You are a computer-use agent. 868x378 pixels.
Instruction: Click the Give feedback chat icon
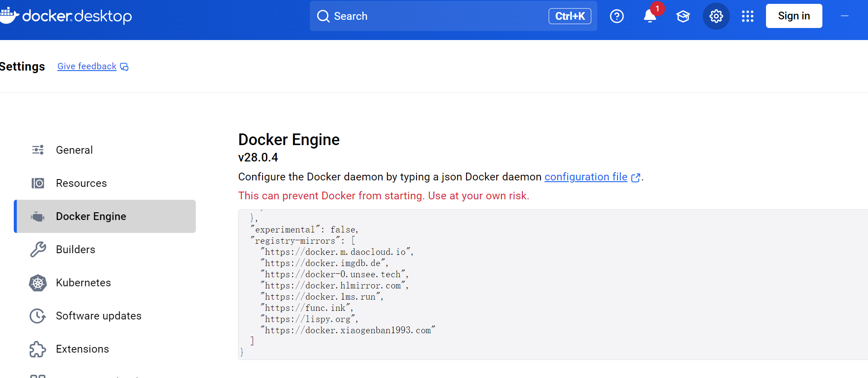[124, 67]
